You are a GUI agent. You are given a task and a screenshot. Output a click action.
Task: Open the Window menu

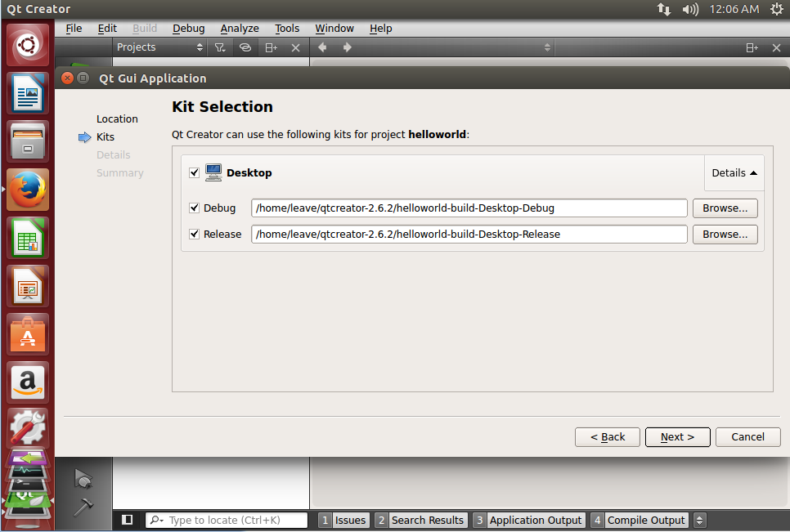tap(334, 29)
